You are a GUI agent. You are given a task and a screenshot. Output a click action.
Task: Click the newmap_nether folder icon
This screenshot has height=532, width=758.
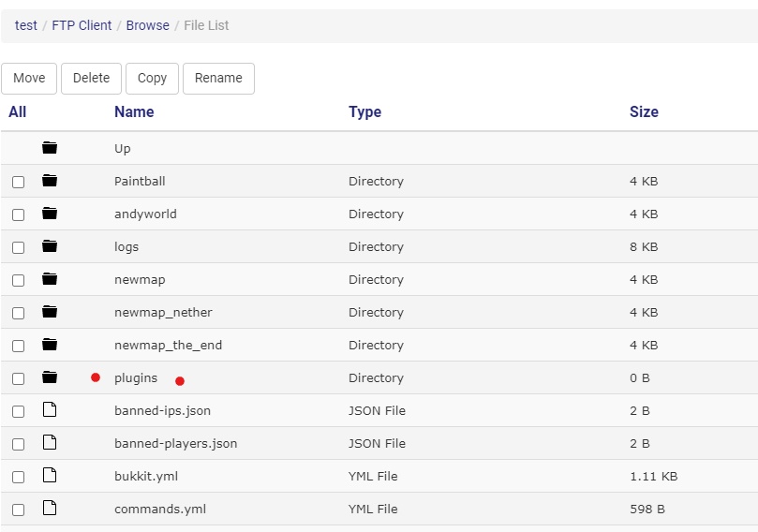pos(50,312)
